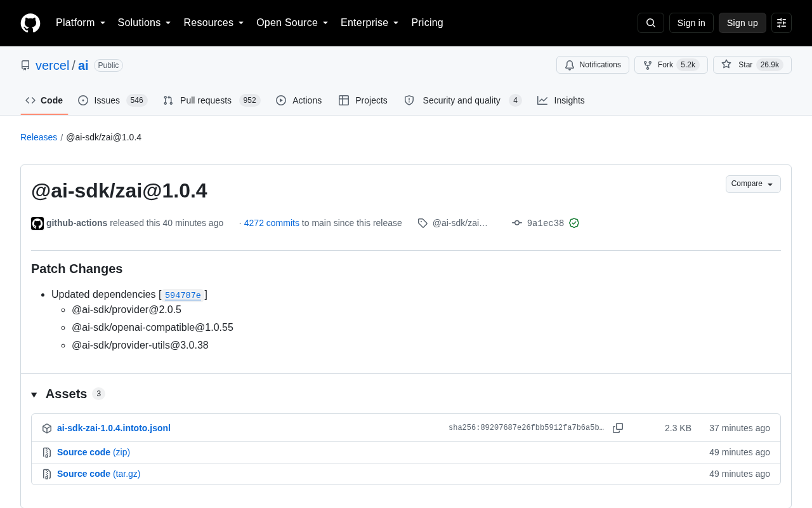Switch to the Issues tab
Screen dimensions: 812x508
point(112,100)
